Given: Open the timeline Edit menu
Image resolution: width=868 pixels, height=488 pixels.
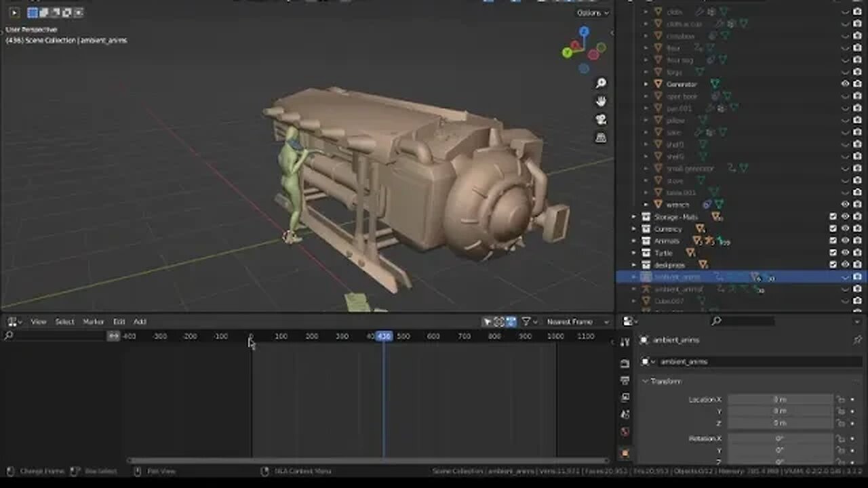Looking at the screenshot, I should pyautogui.click(x=119, y=322).
